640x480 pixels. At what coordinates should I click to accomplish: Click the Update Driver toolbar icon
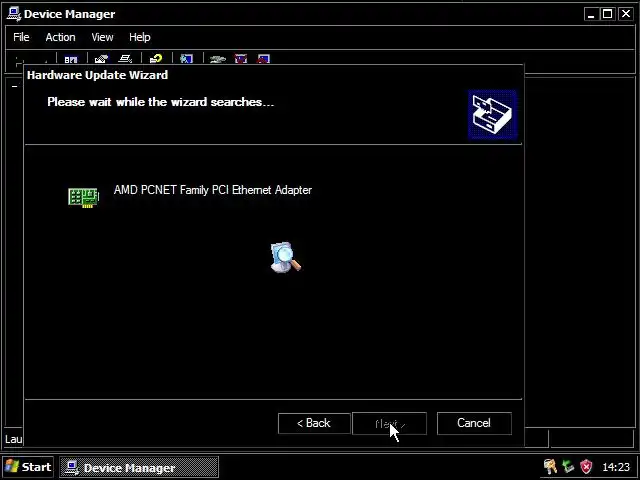coord(218,59)
